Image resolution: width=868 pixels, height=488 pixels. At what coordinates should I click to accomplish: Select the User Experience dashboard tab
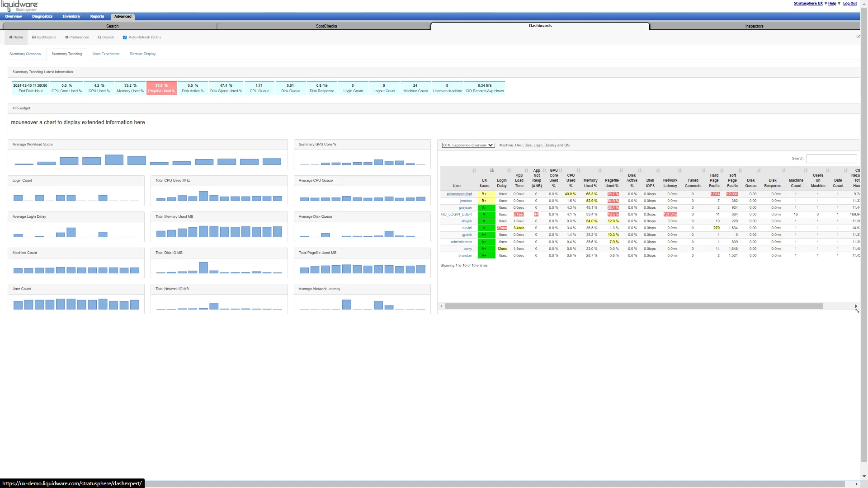click(106, 54)
